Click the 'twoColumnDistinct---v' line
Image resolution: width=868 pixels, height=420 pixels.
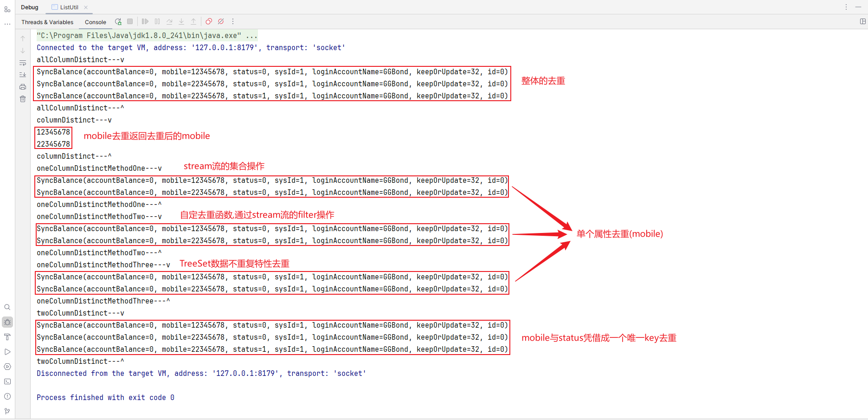(81, 313)
